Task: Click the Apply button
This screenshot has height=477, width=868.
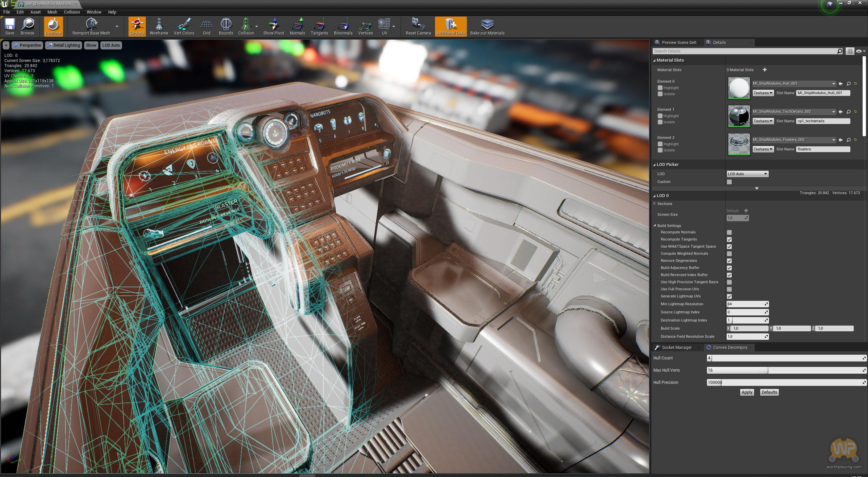Action: [747, 392]
